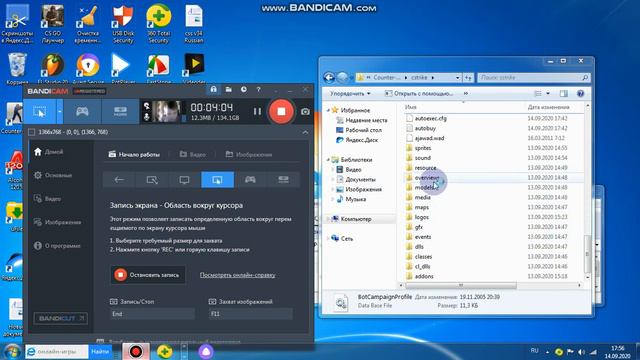Open the screen mode dropdown arrow
The image size is (640, 360).
60,111
